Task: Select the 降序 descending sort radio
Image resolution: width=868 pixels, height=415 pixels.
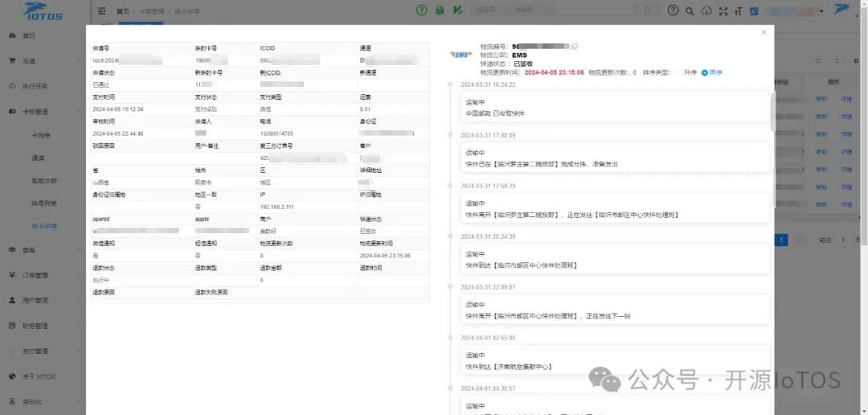Action: pyautogui.click(x=705, y=72)
